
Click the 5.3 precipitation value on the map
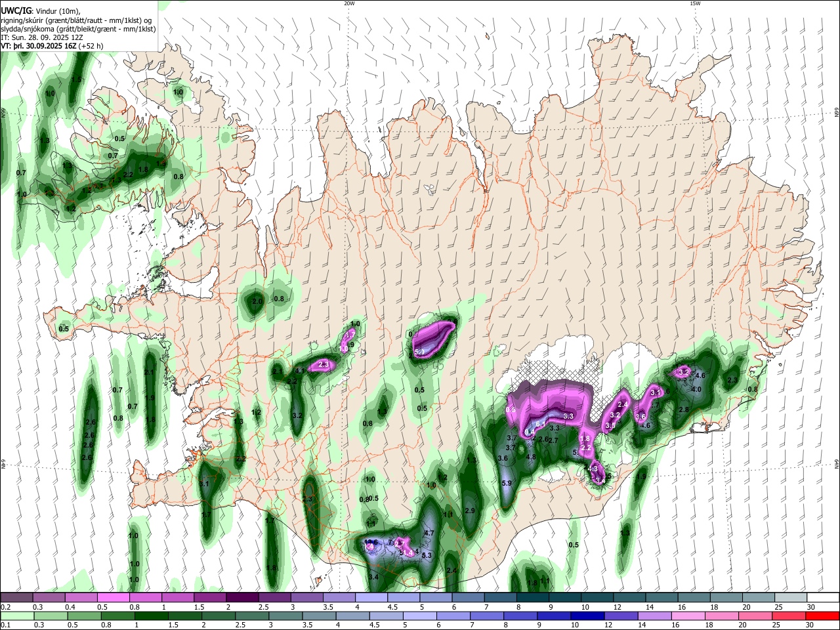[x=426, y=556]
